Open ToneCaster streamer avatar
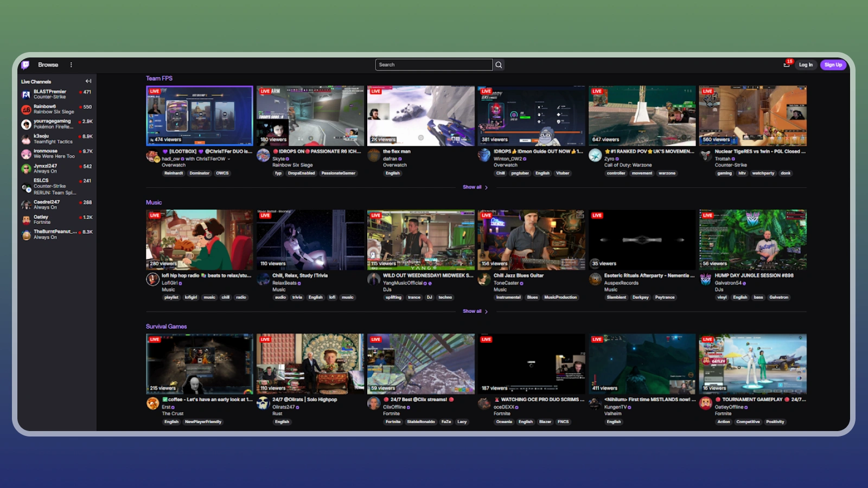 point(484,279)
